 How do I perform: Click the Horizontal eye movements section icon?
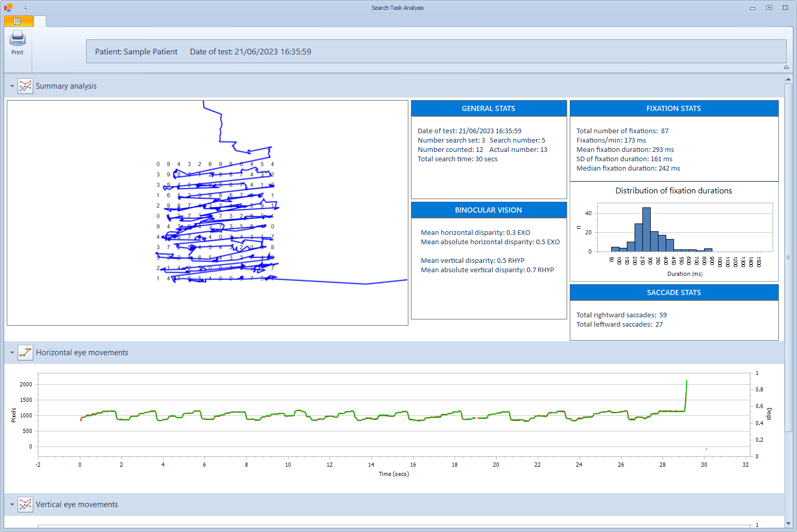pos(25,353)
